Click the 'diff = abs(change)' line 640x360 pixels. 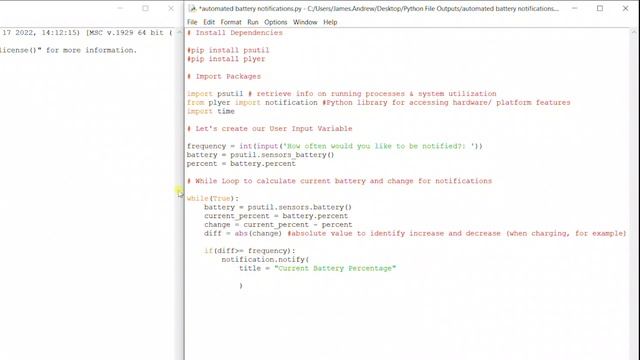pos(415,233)
